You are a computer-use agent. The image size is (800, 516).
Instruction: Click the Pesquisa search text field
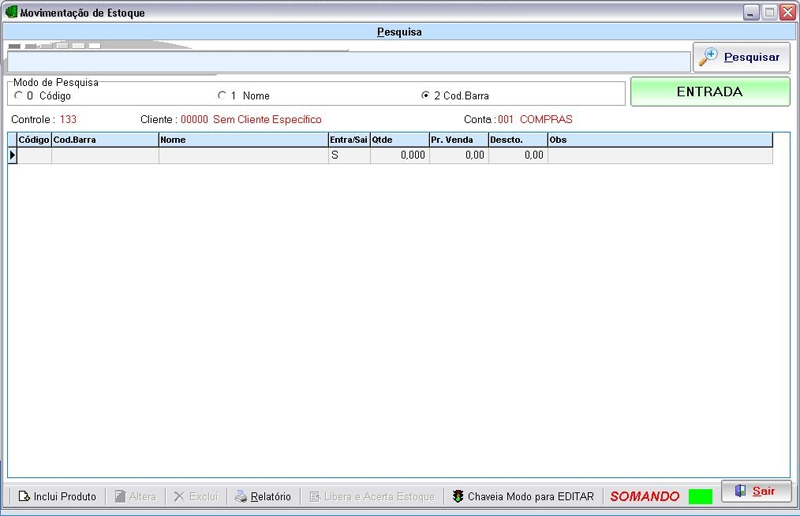click(x=346, y=62)
